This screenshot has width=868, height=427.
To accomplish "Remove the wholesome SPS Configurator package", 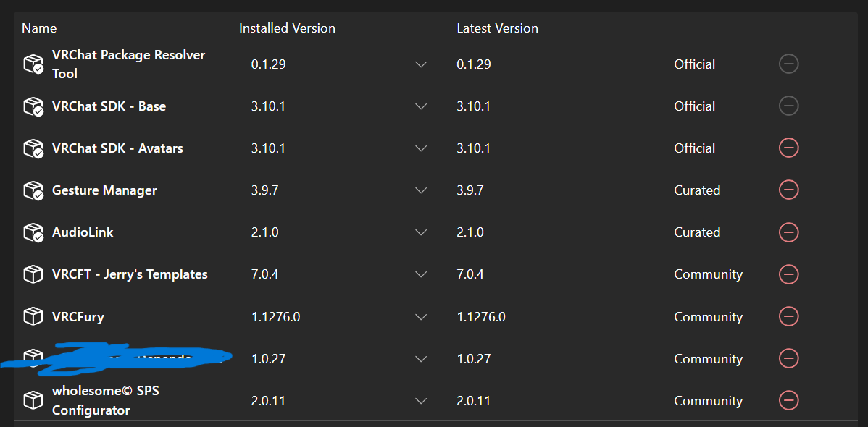I will pos(788,400).
